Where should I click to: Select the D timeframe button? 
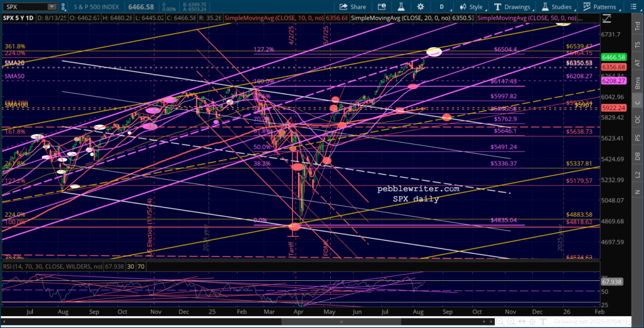click(x=441, y=7)
